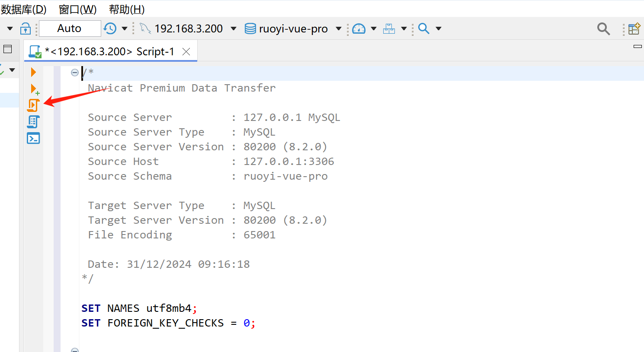Image resolution: width=644 pixels, height=352 pixels.
Task: Open the 窗口(W) menu
Action: coord(77,9)
